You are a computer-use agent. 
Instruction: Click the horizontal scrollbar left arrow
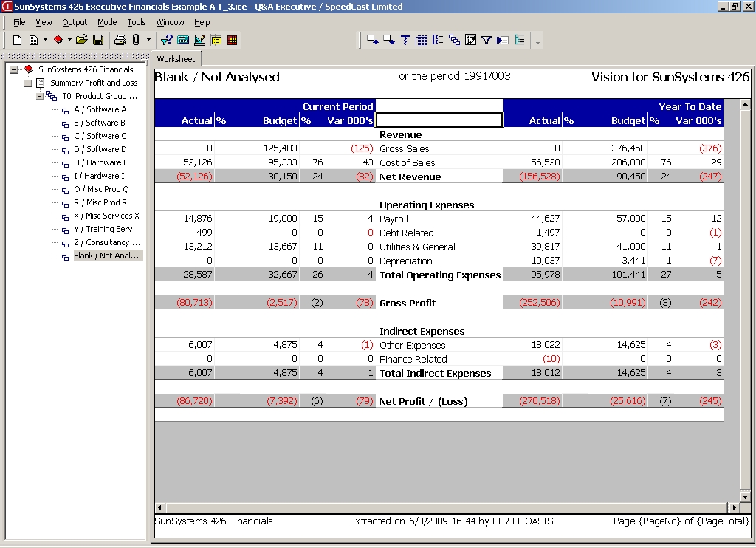tap(160, 507)
